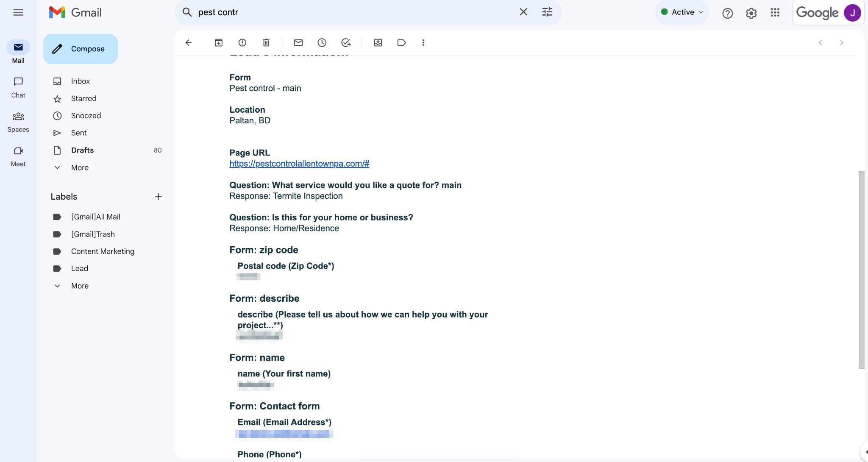The height and width of the screenshot is (462, 868).
Task: Open Active status dropdown
Action: tap(682, 12)
